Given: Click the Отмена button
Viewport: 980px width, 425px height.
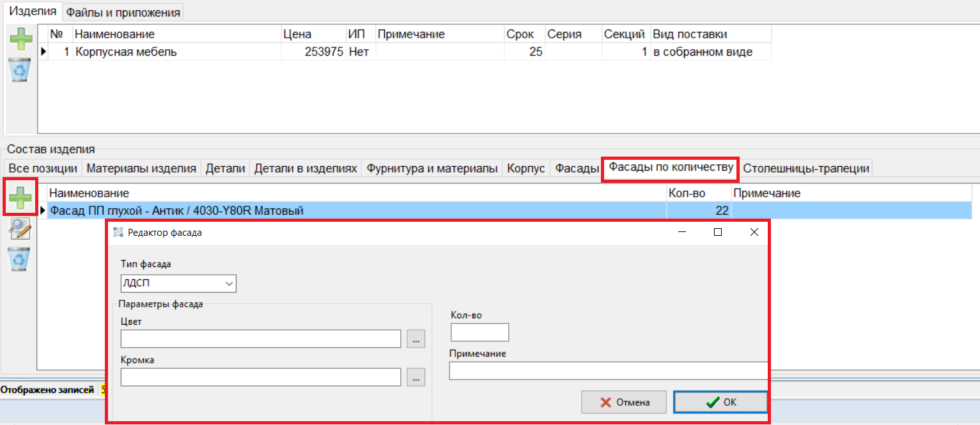Looking at the screenshot, I should tap(624, 402).
